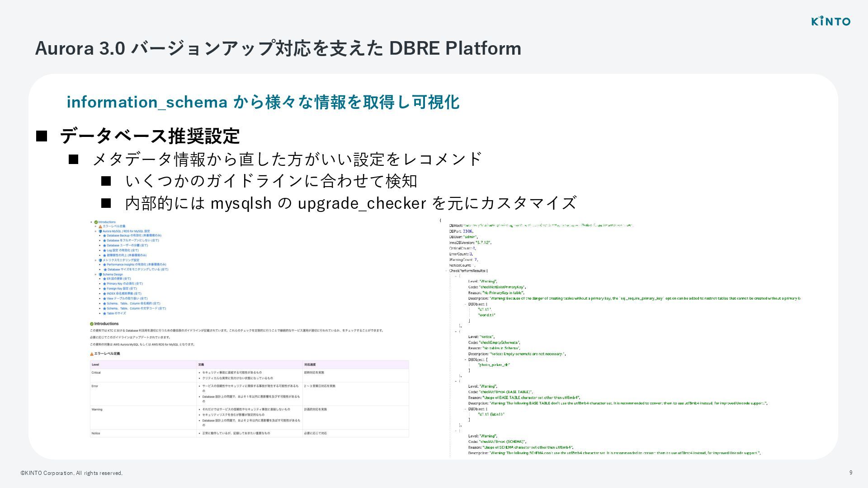The width and height of the screenshot is (868, 488).
Task: Open the Introductions link in the contents list
Action: point(107,222)
